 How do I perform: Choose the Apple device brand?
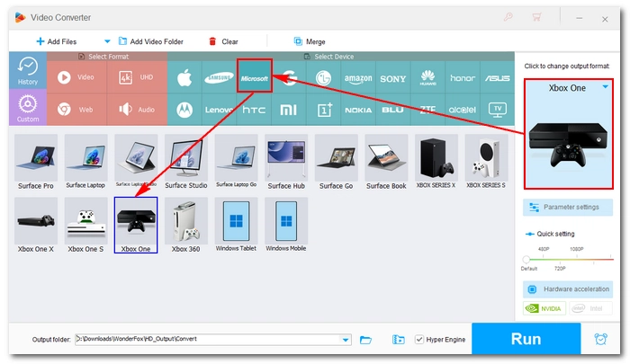(184, 77)
